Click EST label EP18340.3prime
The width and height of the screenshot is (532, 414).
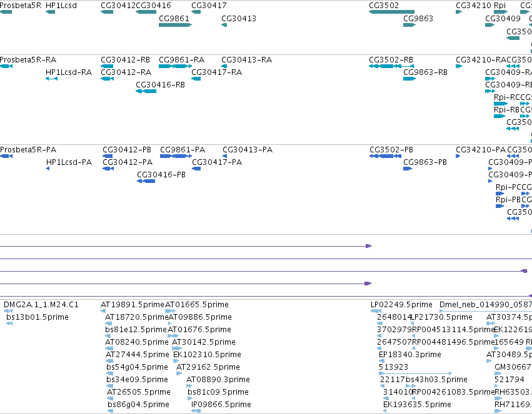(x=410, y=355)
